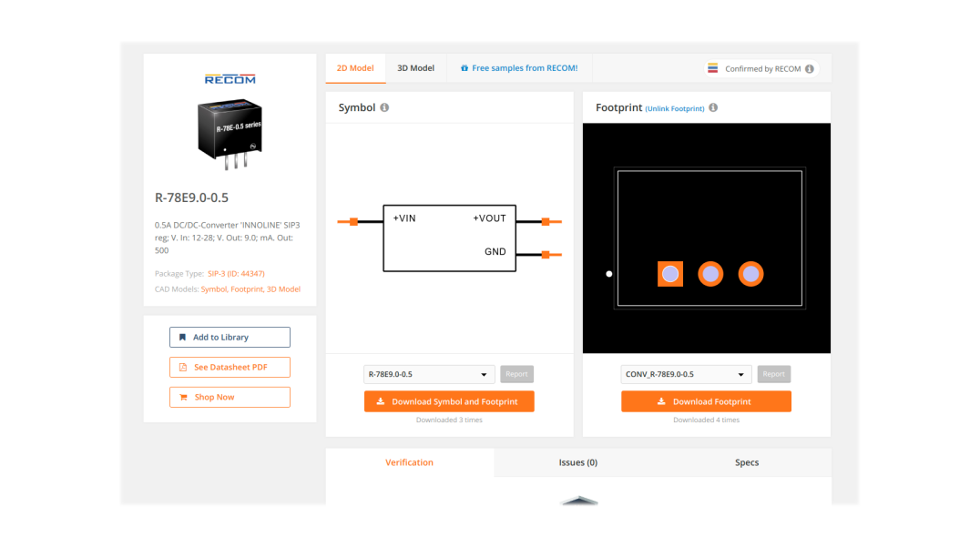
Task: Click the collapse arrow below the Verification tab
Action: 579,501
